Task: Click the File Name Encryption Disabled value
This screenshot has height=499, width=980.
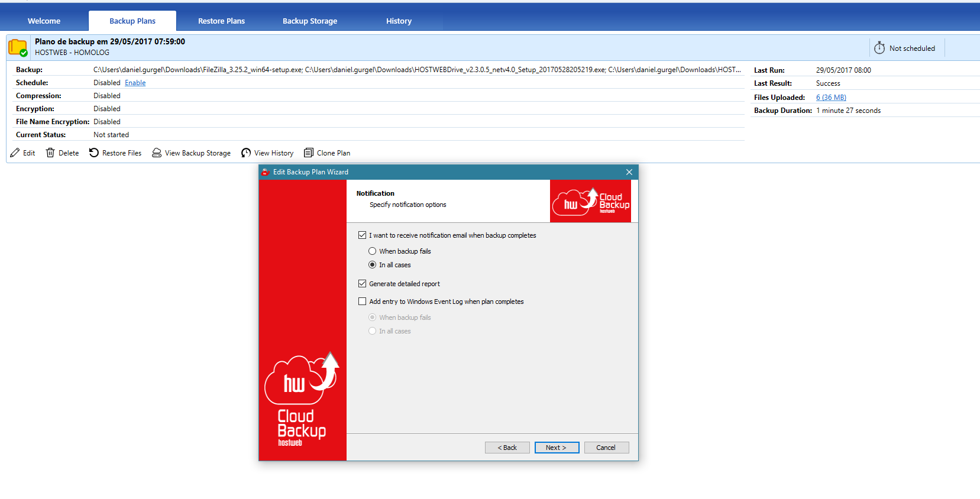Action: pos(107,122)
